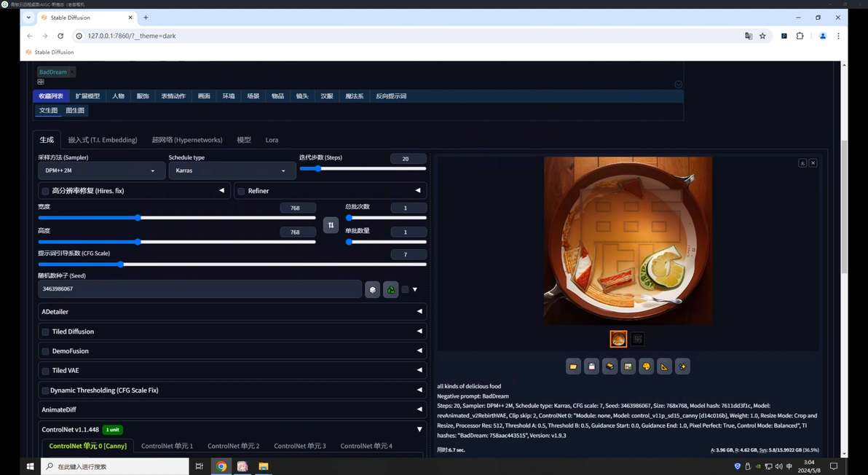This screenshot has width=868, height=475.
Task: Send image to img2img picture icon
Action: point(628,366)
